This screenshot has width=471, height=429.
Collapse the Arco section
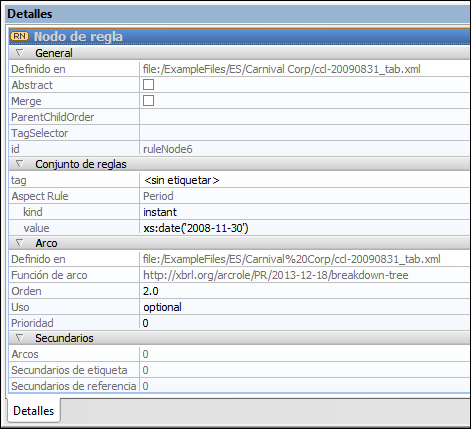[20, 243]
